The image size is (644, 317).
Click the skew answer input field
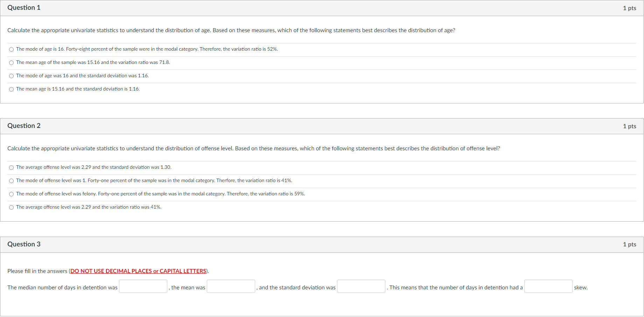[548, 286]
